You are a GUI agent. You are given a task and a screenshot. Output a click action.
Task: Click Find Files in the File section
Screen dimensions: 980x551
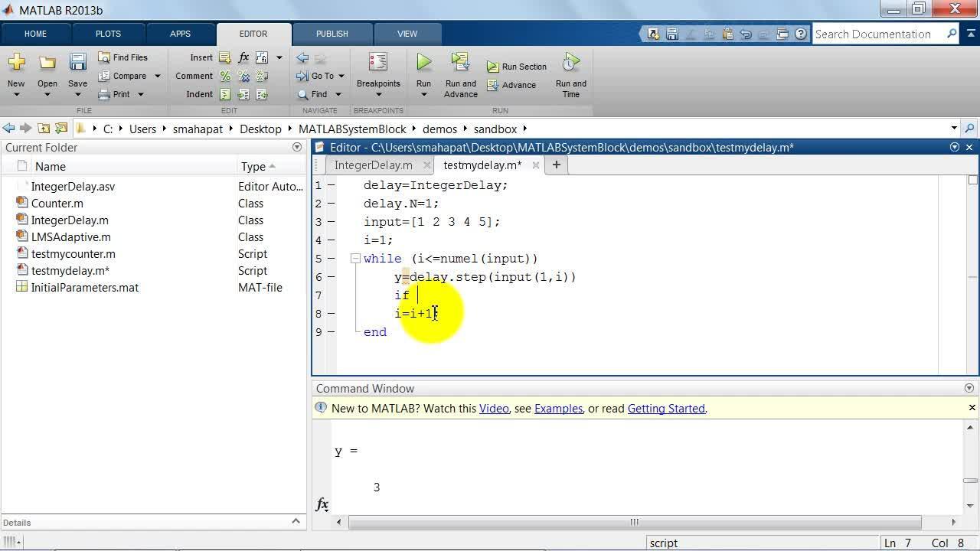tap(122, 57)
